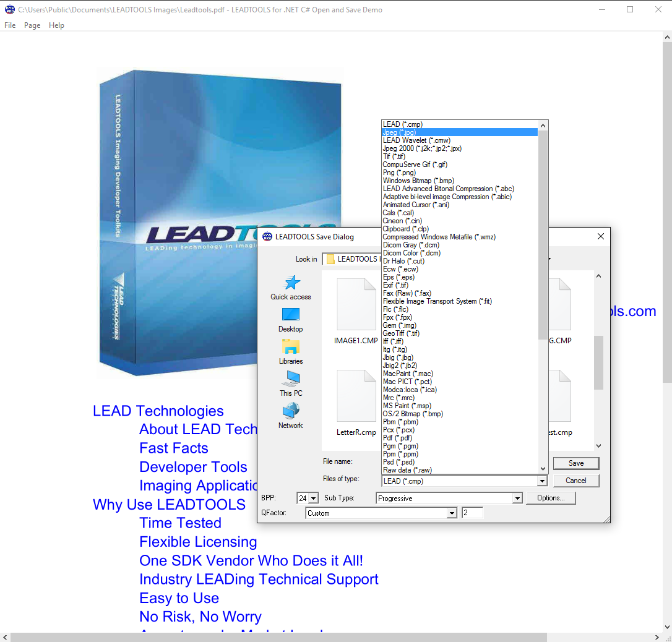
Task: Pick Animated Cursor (*.ani) format
Action: coord(459,205)
